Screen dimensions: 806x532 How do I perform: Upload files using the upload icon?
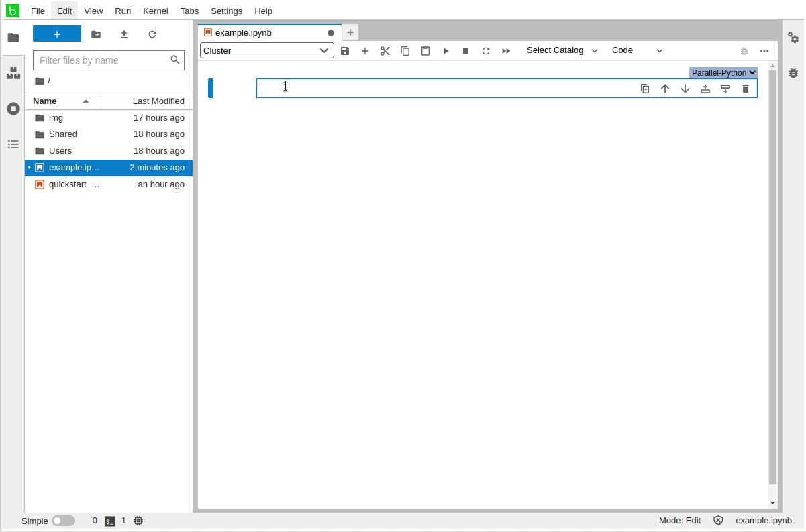(x=124, y=34)
